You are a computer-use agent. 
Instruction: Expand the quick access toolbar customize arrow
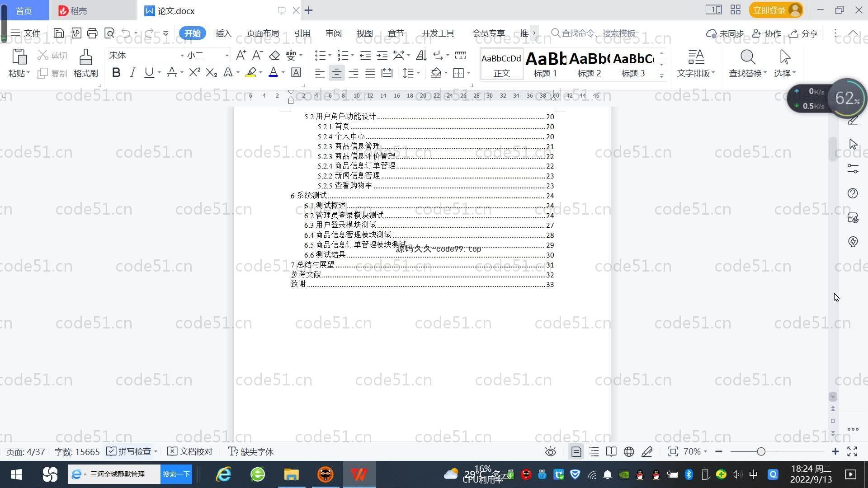166,33
